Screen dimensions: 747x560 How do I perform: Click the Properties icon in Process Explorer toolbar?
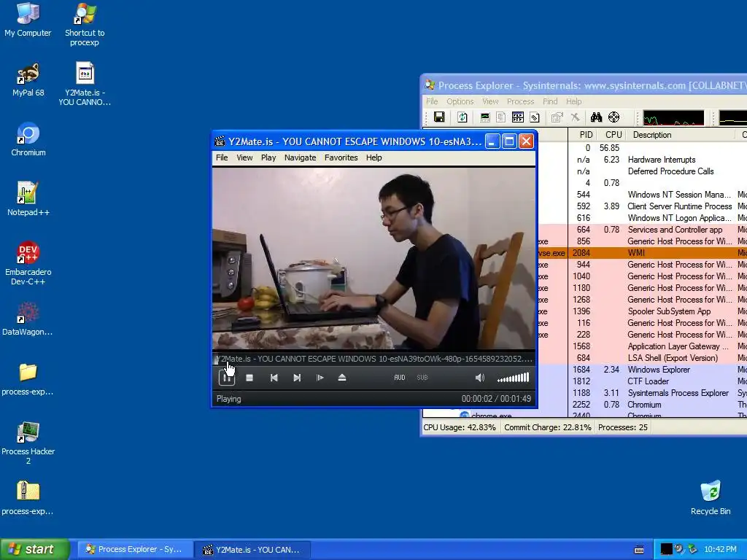(557, 117)
